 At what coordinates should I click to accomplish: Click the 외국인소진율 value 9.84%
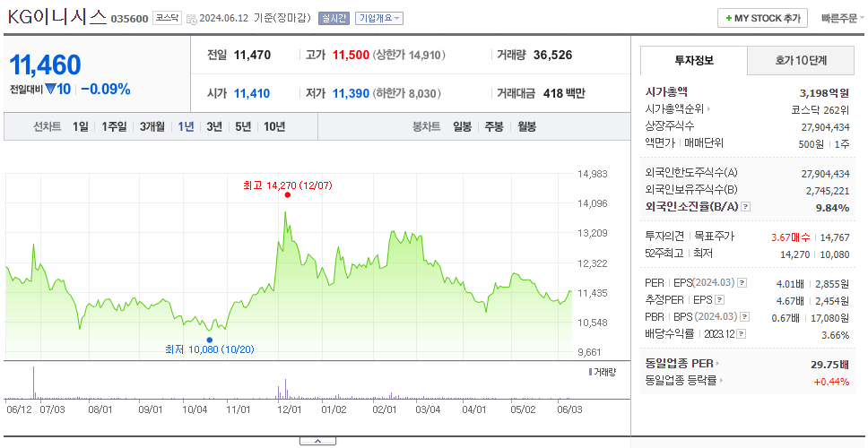pyautogui.click(x=834, y=207)
